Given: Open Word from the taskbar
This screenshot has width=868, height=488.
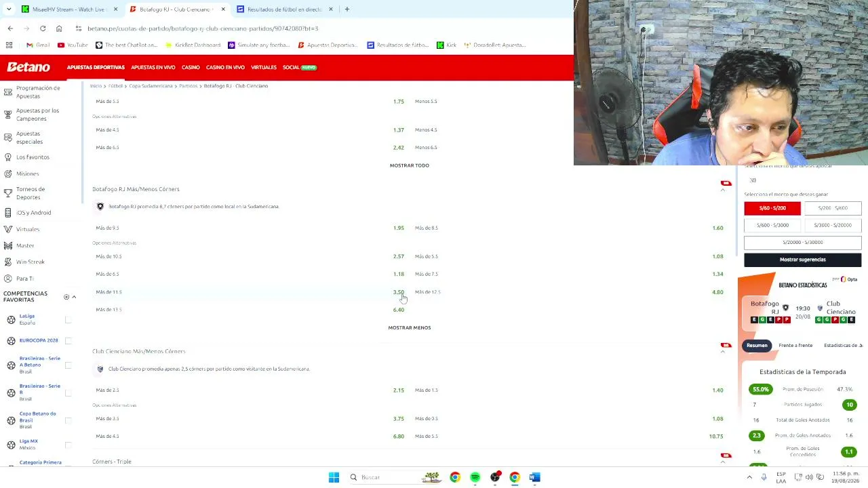Looking at the screenshot, I should coord(534,477).
